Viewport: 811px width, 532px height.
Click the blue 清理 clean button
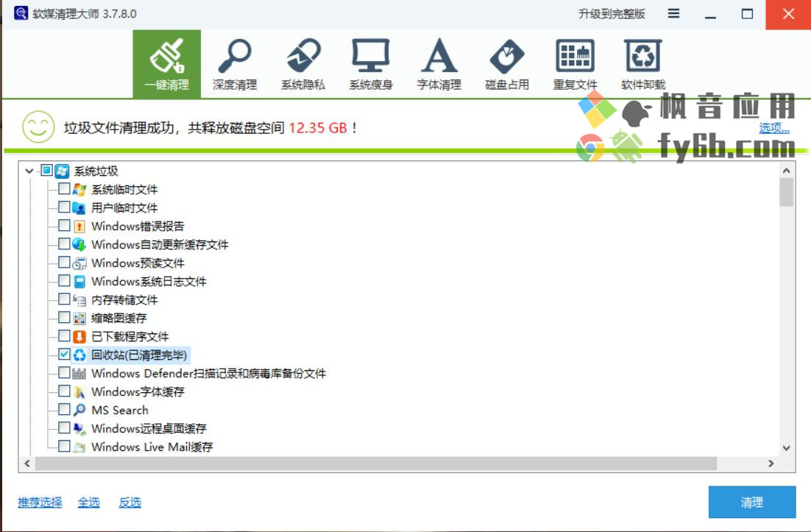(751, 502)
